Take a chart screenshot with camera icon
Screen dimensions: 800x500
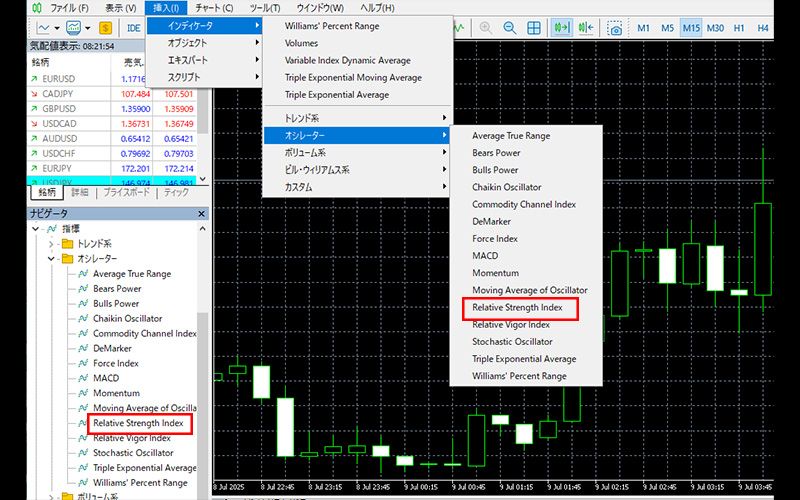click(x=617, y=28)
